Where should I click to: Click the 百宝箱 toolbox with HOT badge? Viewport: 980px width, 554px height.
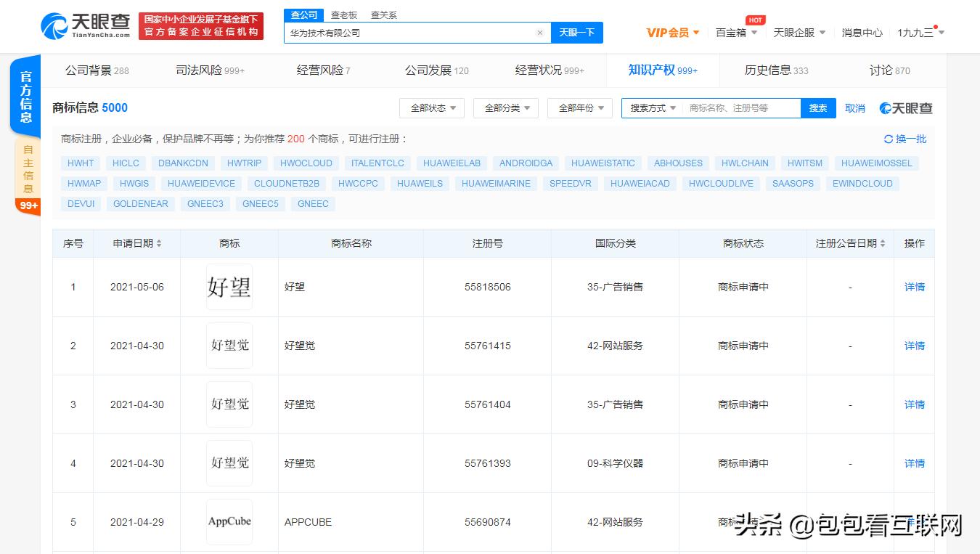[732, 32]
